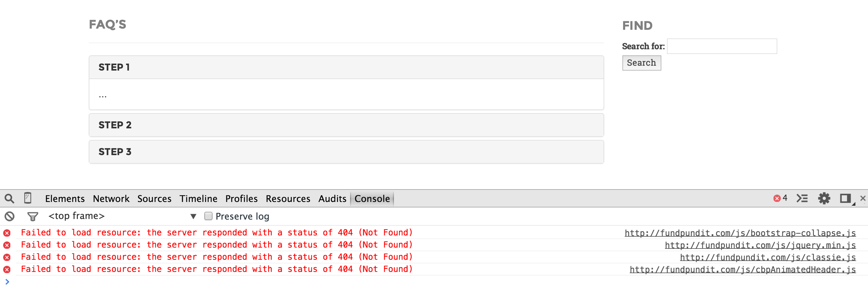Collapse the STEP 1 accordion panel
The height and width of the screenshot is (292, 868).
346,68
